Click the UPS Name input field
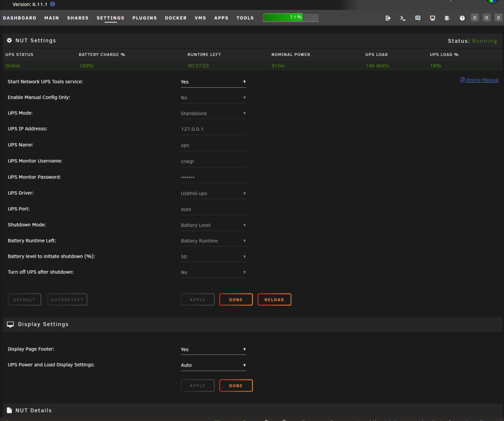The width and height of the screenshot is (504, 421). pos(213,145)
